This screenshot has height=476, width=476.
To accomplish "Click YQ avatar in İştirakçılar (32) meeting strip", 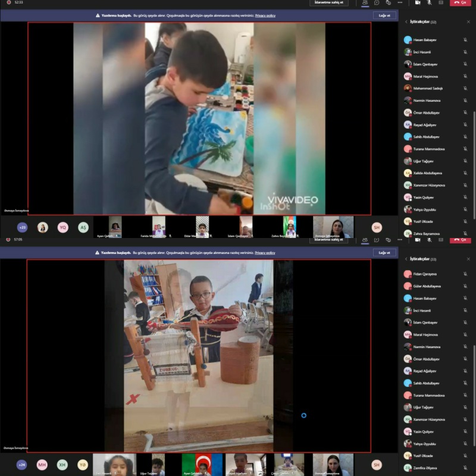I will [x=63, y=227].
